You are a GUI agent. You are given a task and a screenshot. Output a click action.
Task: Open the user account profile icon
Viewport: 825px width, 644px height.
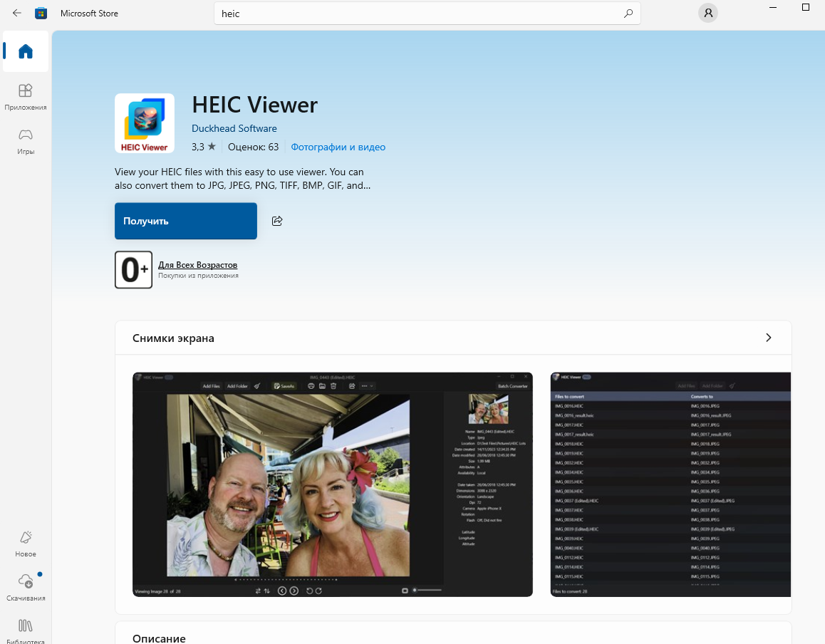[x=707, y=13]
